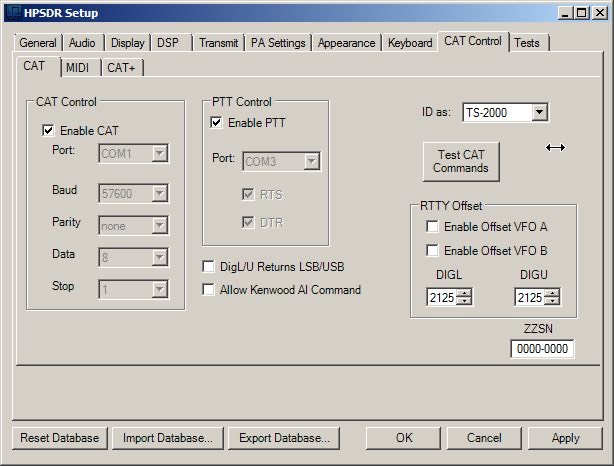Switch to the Transmit tab
Screen dimensions: 614x466
click(219, 42)
